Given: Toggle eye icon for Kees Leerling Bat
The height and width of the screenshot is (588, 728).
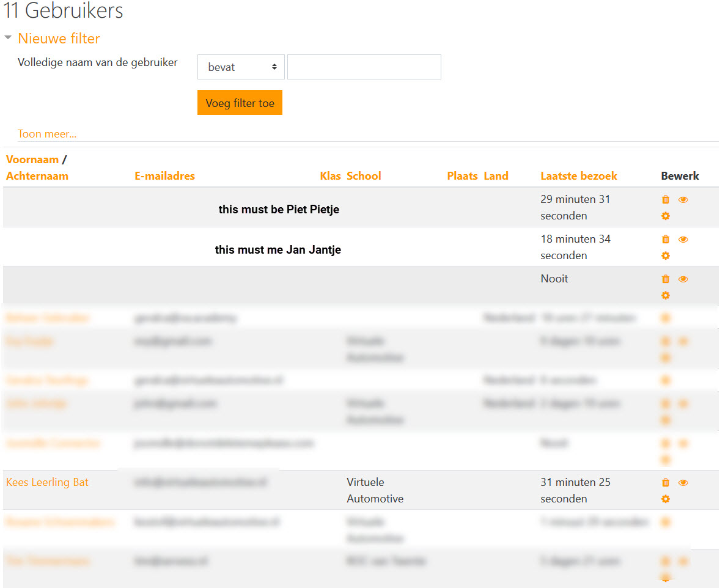Looking at the screenshot, I should pos(683,483).
